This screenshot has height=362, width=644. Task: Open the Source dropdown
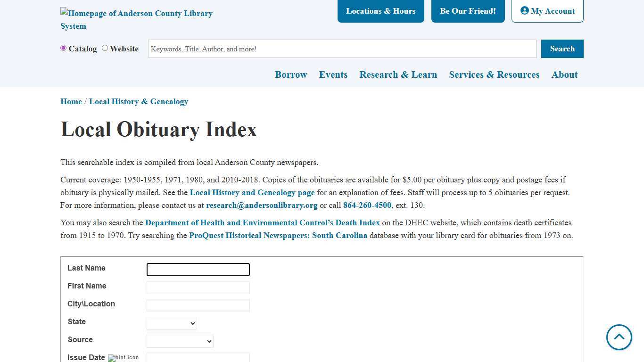(180, 341)
